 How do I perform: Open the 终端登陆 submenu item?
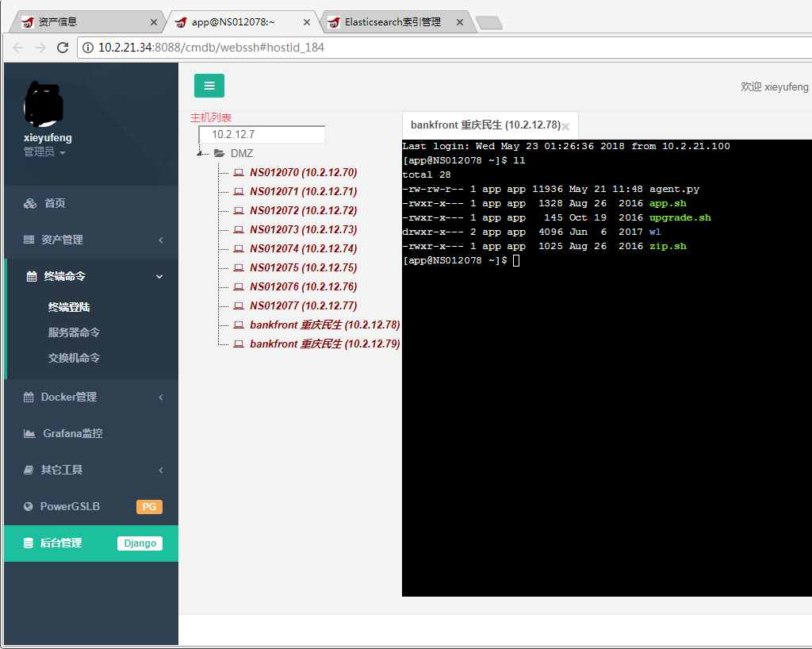(x=69, y=307)
